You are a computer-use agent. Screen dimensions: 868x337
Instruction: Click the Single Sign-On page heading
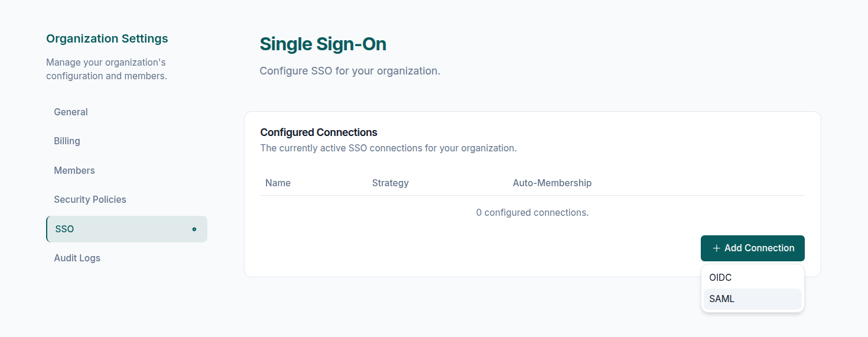pyautogui.click(x=323, y=44)
